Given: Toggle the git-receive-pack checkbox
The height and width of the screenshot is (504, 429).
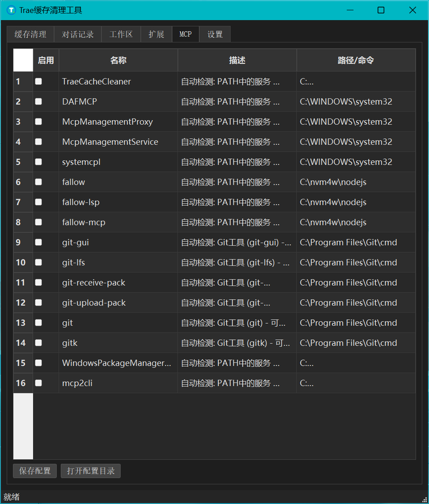Looking at the screenshot, I should click(39, 282).
